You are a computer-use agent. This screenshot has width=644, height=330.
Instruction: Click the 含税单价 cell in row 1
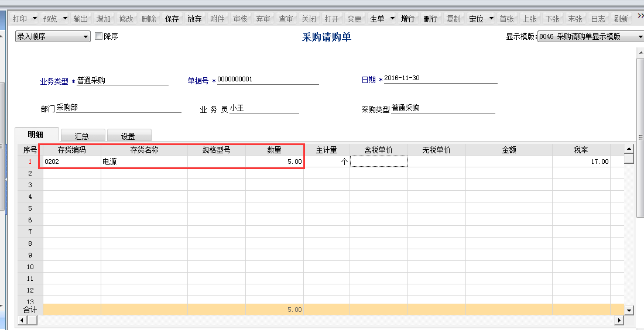coord(378,161)
